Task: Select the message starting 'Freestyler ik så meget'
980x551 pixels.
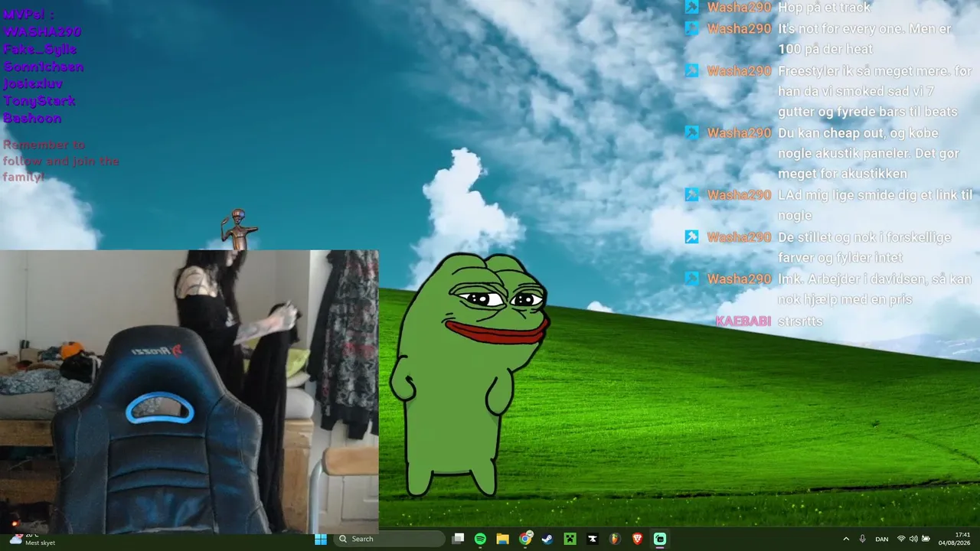Action: pos(875,91)
